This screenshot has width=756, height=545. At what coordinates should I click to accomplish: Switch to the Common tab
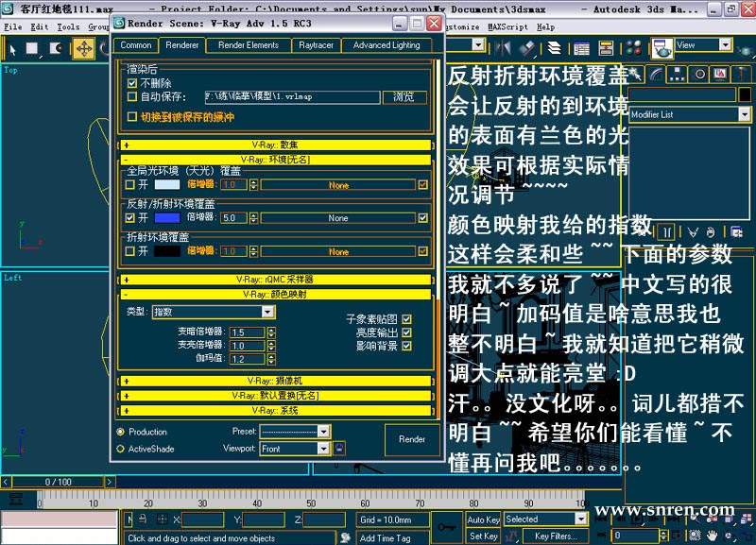pyautogui.click(x=136, y=44)
